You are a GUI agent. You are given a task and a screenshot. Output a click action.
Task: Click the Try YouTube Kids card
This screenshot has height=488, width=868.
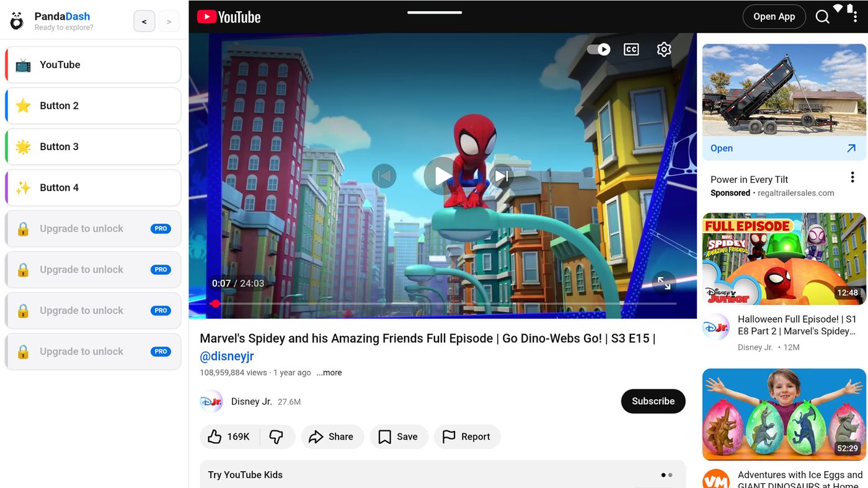(443, 474)
